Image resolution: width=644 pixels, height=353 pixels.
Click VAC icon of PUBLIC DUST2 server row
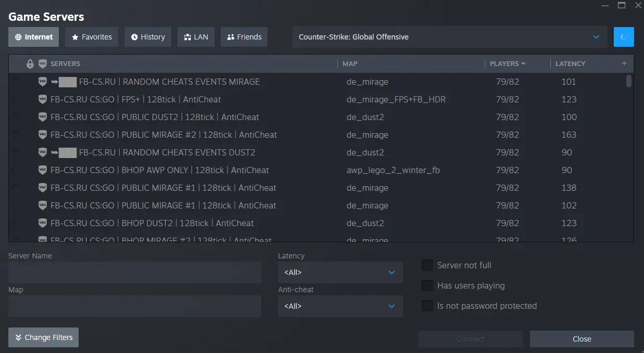pyautogui.click(x=43, y=117)
